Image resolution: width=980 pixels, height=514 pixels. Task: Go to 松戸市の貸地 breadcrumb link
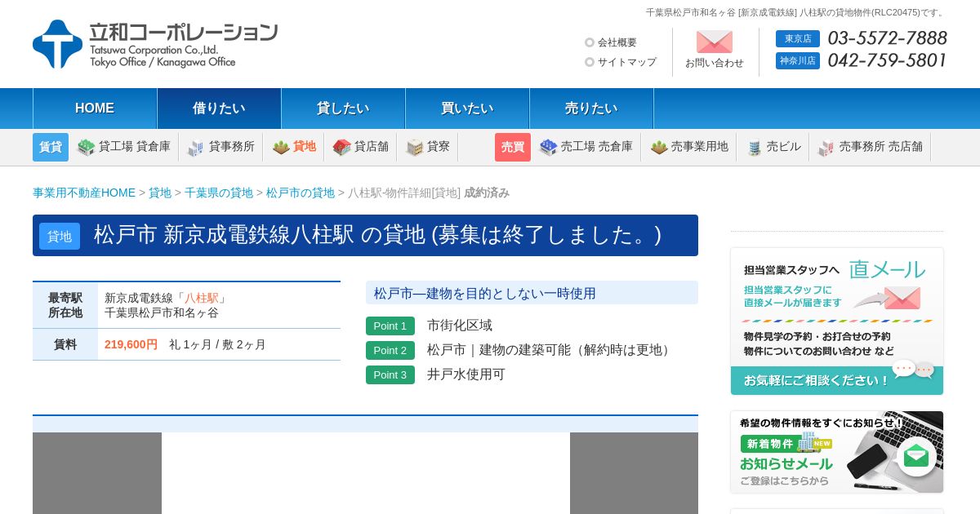(x=301, y=193)
